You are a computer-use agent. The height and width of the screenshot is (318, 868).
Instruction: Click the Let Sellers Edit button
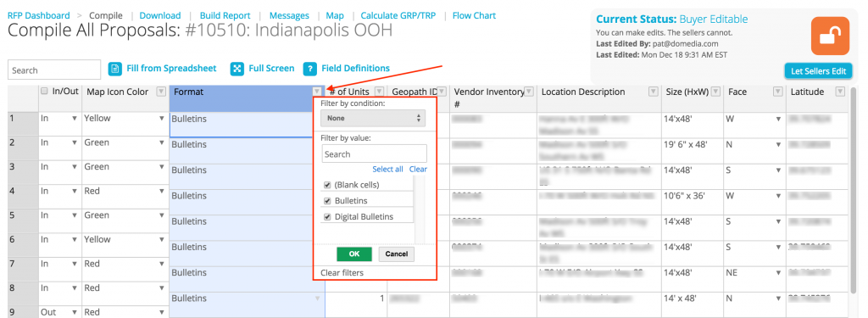818,71
